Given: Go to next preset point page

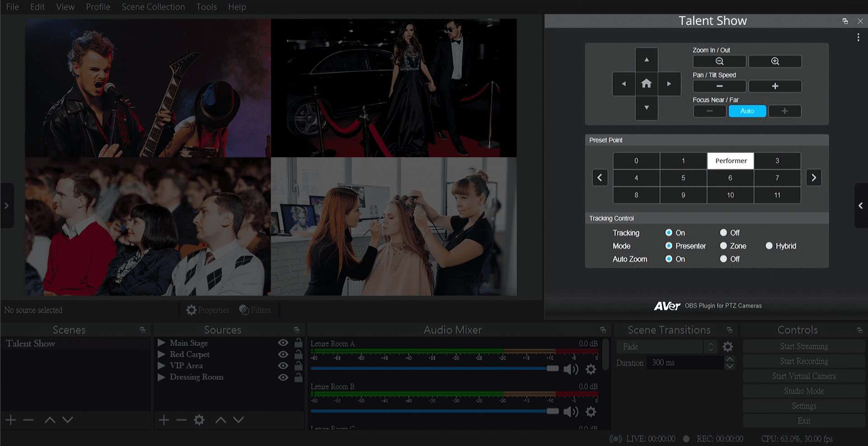Looking at the screenshot, I should pyautogui.click(x=814, y=178).
